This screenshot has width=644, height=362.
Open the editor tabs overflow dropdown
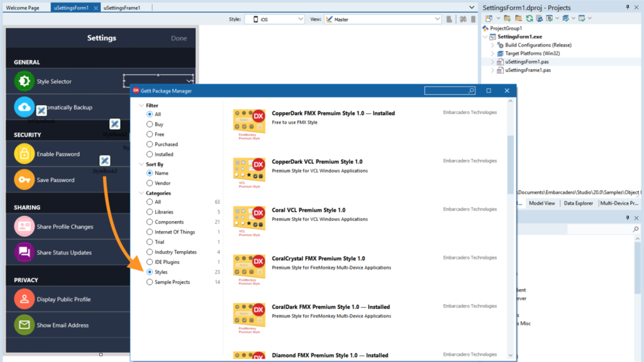coord(472,8)
